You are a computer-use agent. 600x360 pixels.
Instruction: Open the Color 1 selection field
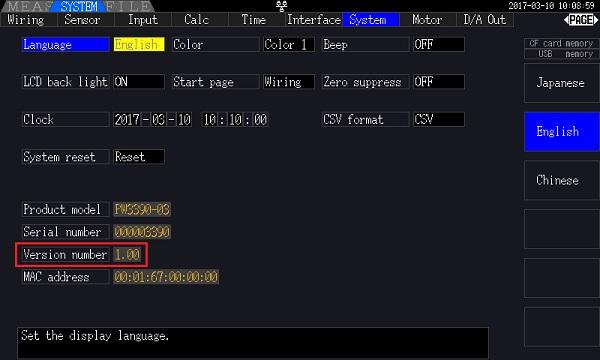point(289,44)
